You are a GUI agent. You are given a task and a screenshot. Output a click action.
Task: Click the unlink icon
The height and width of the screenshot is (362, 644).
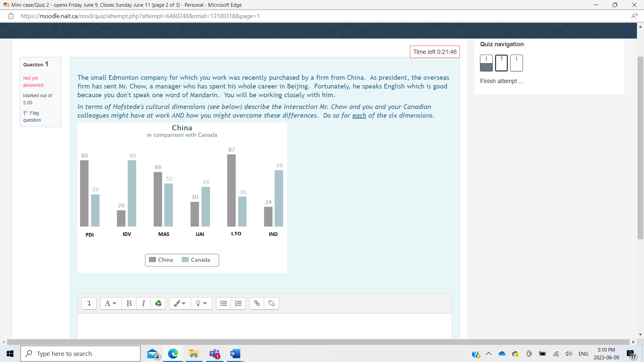271,303
